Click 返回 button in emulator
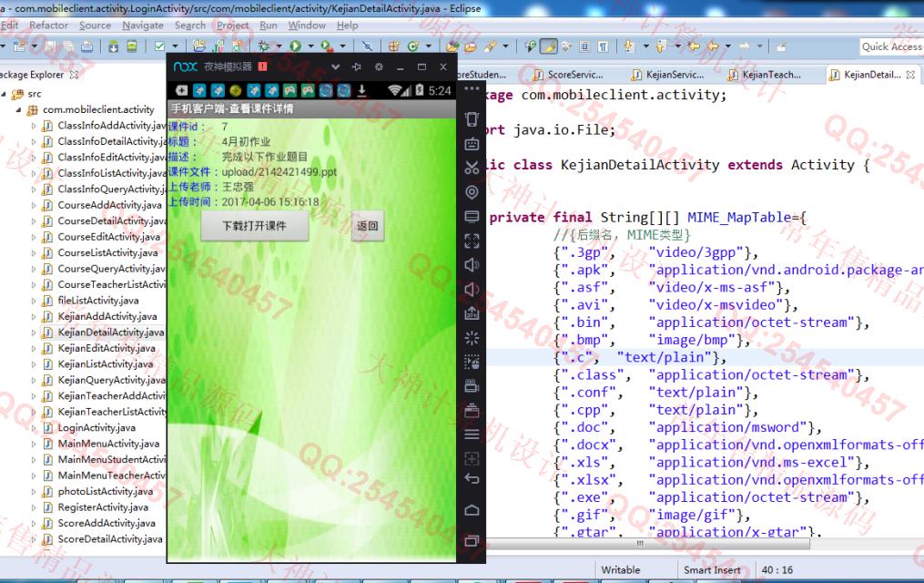Screen dimensions: 924x583 367,226
